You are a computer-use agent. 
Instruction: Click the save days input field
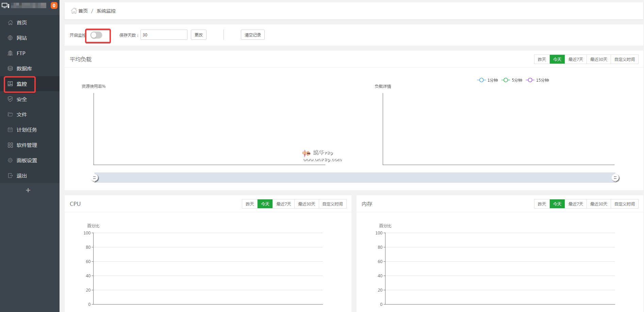164,35
